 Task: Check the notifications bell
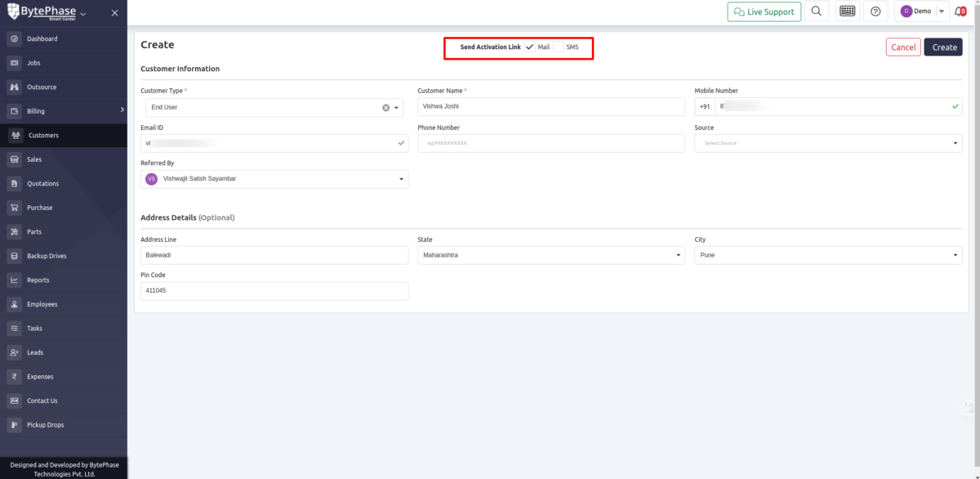960,11
